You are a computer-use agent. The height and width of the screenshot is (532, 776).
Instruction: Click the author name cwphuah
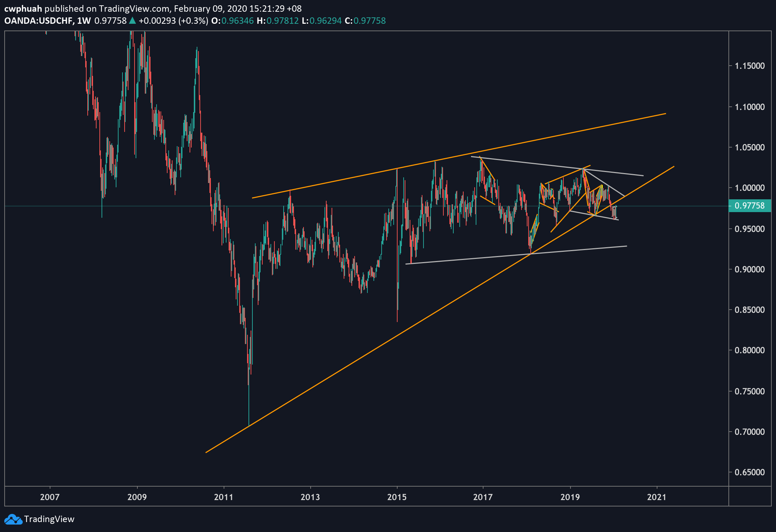(x=23, y=9)
